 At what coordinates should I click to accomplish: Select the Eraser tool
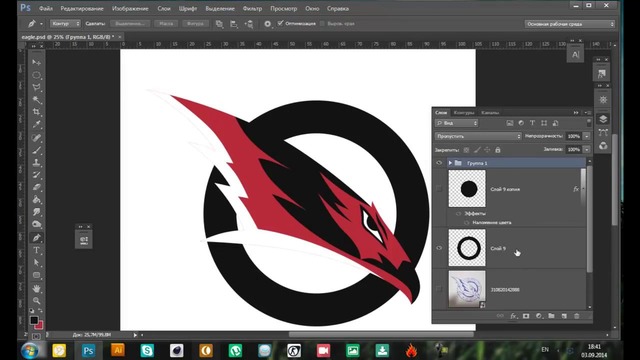click(36, 187)
